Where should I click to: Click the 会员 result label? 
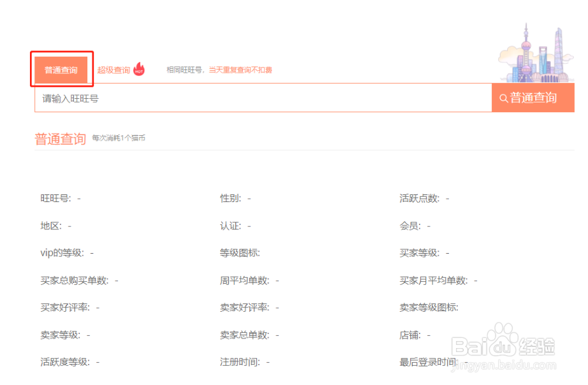point(409,225)
